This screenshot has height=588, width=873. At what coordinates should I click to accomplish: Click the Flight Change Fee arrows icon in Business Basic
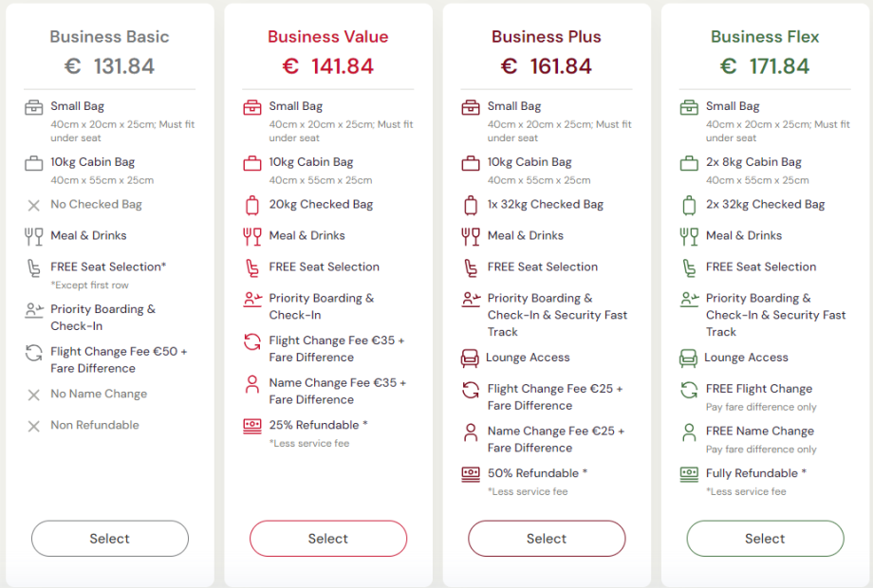36,351
